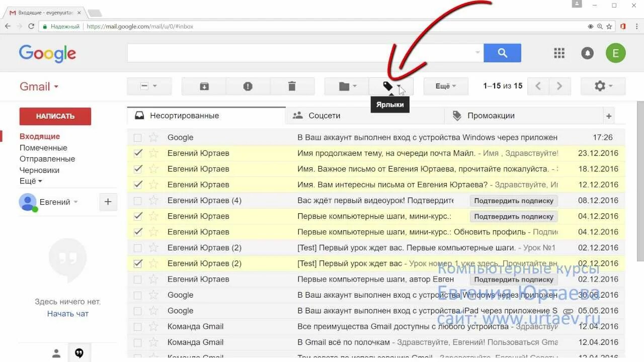Click the blue search button
This screenshot has width=644, height=362.
502,53
